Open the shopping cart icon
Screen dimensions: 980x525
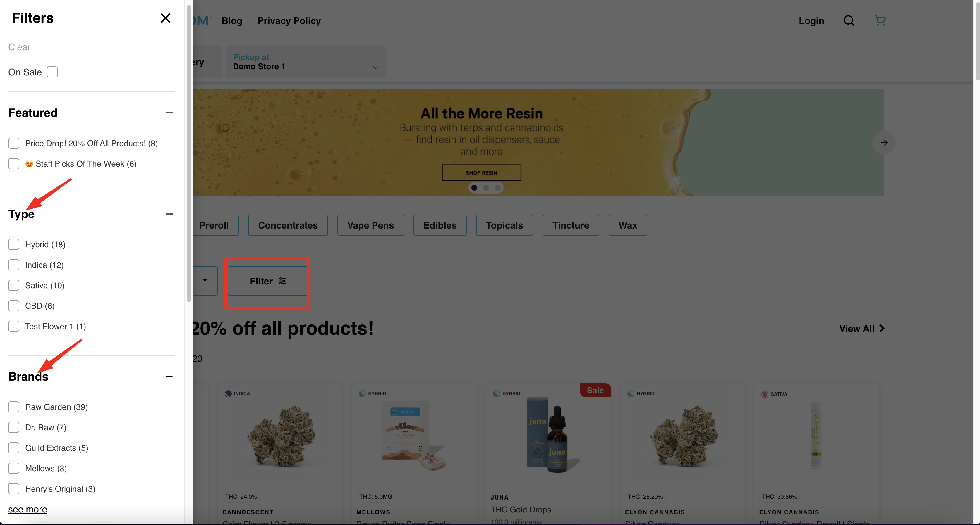pyautogui.click(x=880, y=20)
